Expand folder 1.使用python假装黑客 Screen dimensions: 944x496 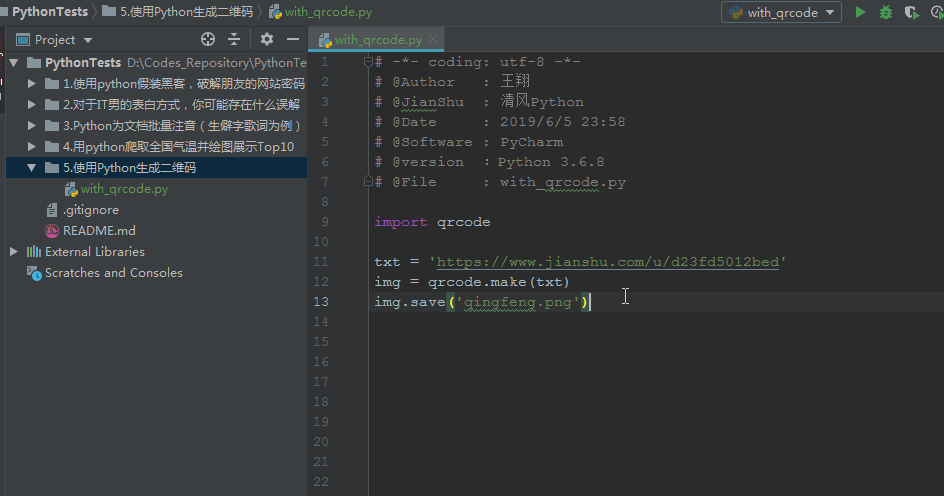32,84
